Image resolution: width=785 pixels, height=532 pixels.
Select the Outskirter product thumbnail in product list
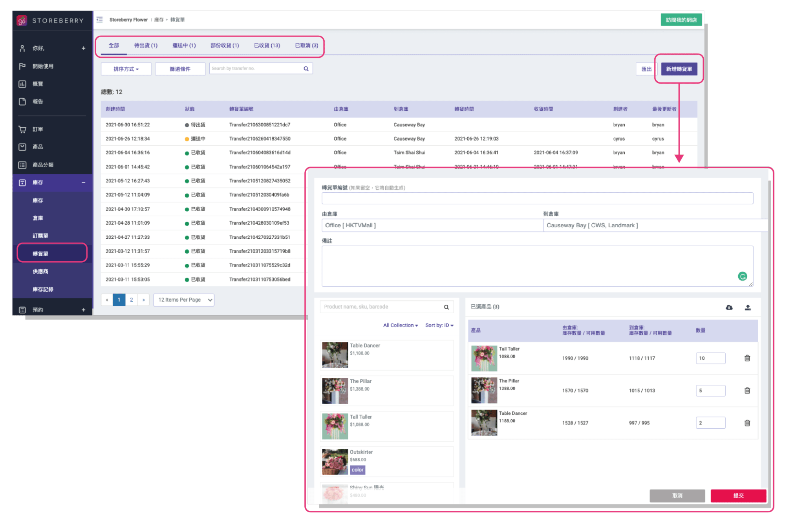[335, 462]
